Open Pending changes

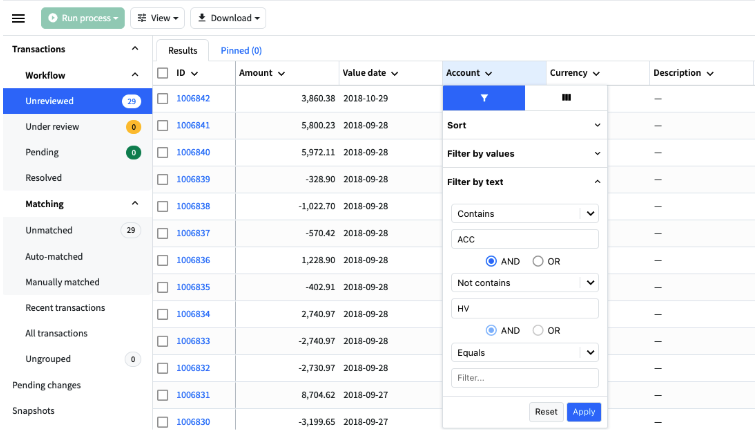pyautogui.click(x=46, y=385)
